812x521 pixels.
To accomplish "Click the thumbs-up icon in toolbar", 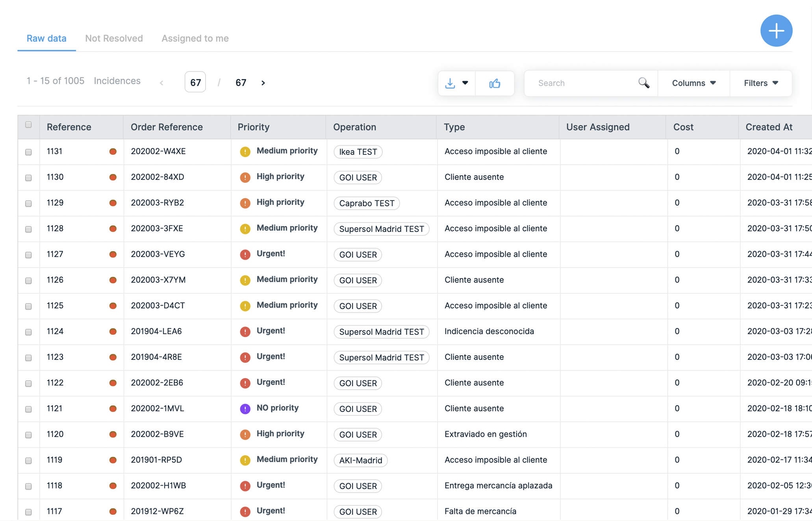I will pos(495,83).
